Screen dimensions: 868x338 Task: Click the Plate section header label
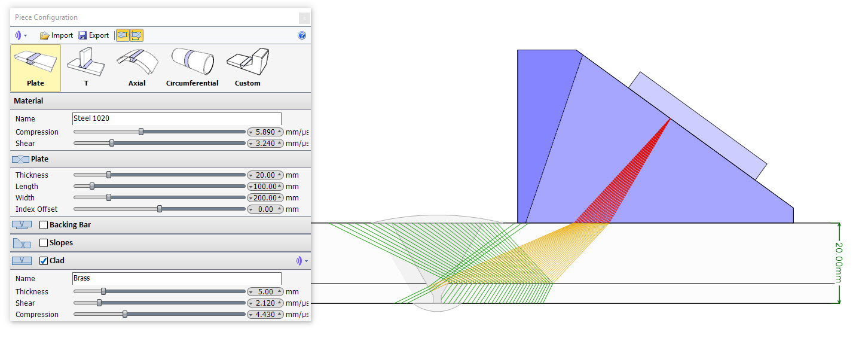(40, 159)
